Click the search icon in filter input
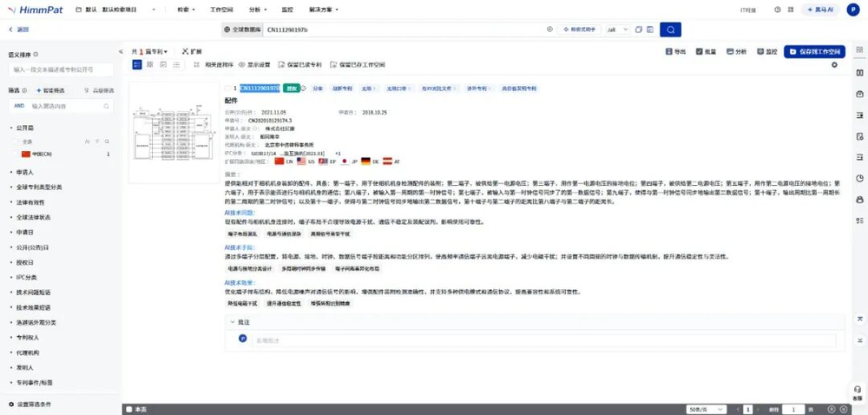Viewport: 868px width, 415px height. tap(106, 106)
